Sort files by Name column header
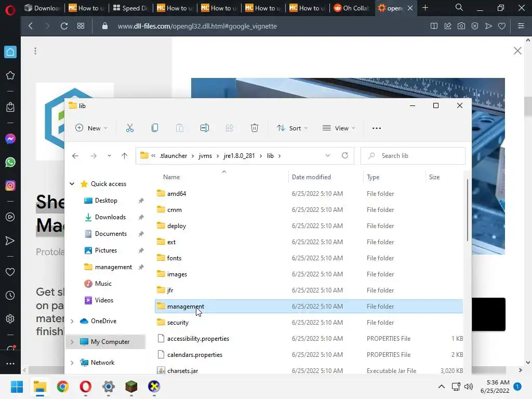The width and height of the screenshot is (532, 399). [171, 177]
